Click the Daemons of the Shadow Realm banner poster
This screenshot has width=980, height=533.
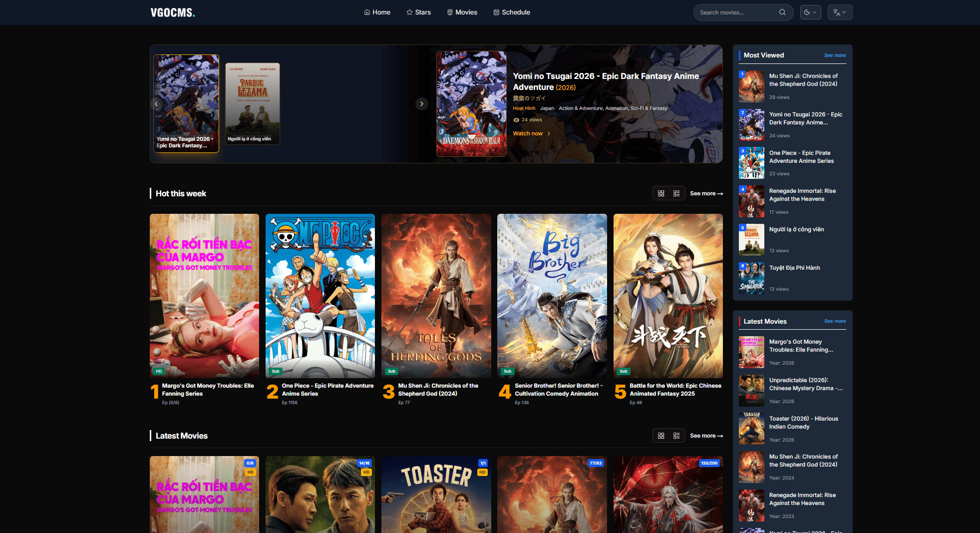[471, 104]
